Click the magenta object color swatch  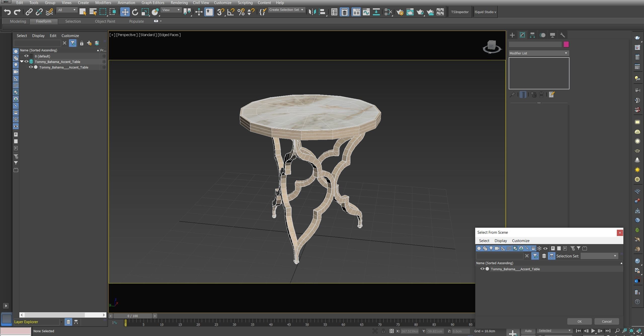click(566, 44)
